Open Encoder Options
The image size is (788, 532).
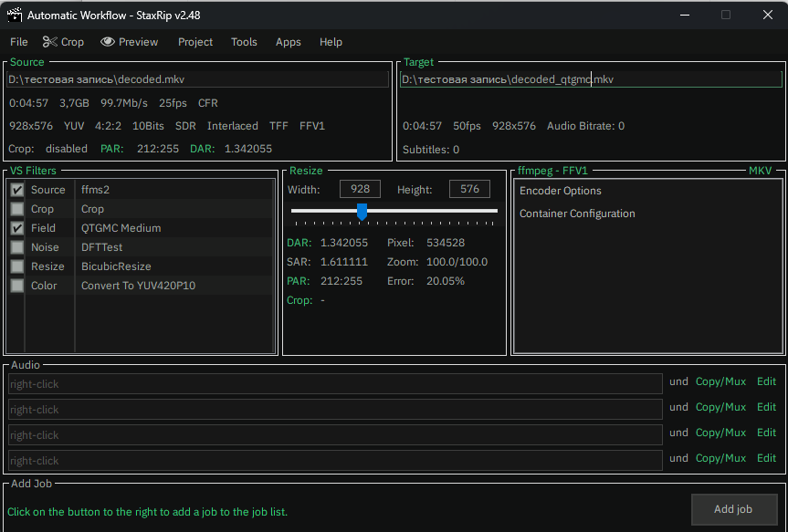coord(560,191)
